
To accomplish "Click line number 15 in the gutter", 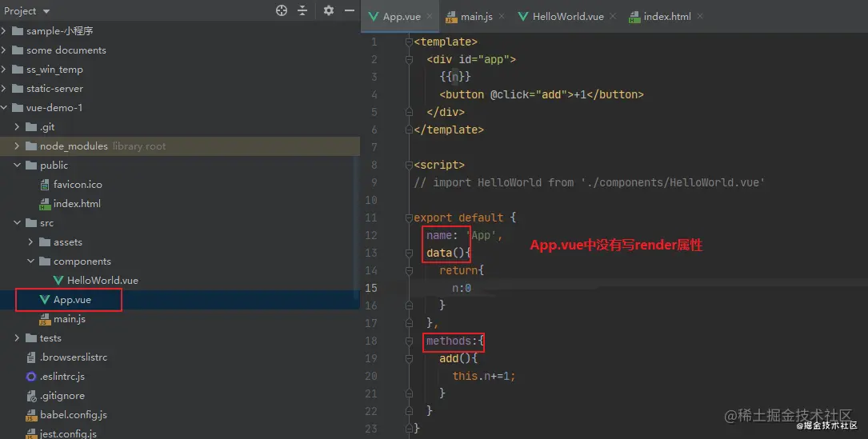I will (x=371, y=288).
